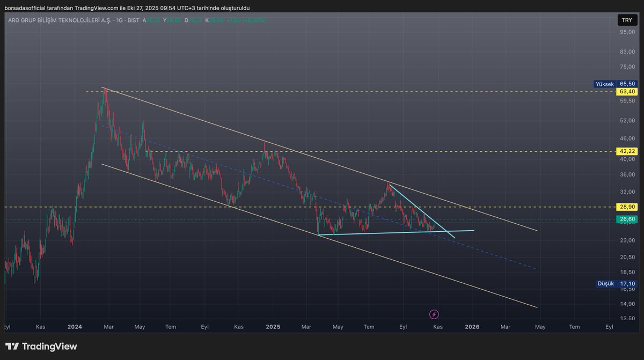Click the 23,00 price scale value

[x=627, y=240]
